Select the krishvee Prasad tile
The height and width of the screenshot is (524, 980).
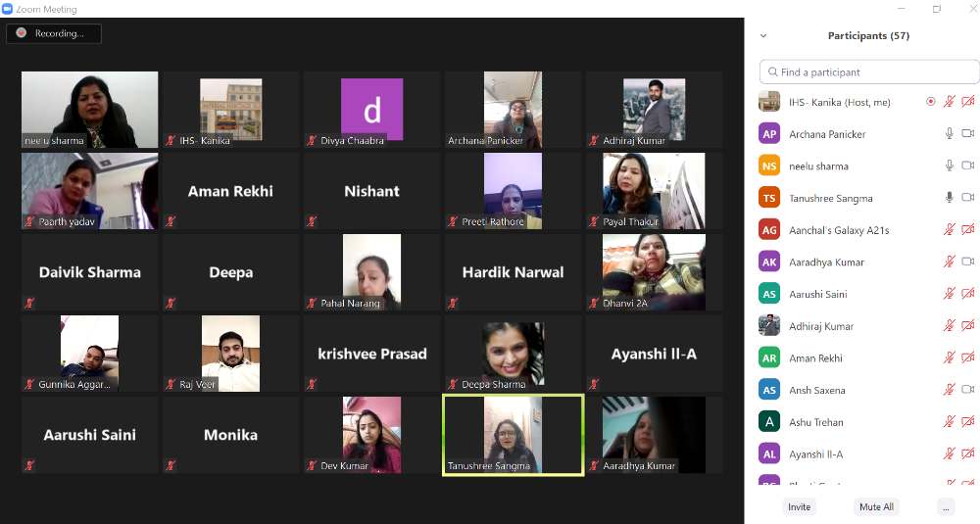pos(371,354)
